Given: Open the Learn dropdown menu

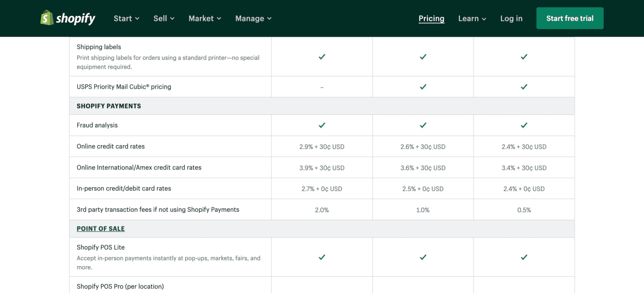Looking at the screenshot, I should click(x=472, y=18).
